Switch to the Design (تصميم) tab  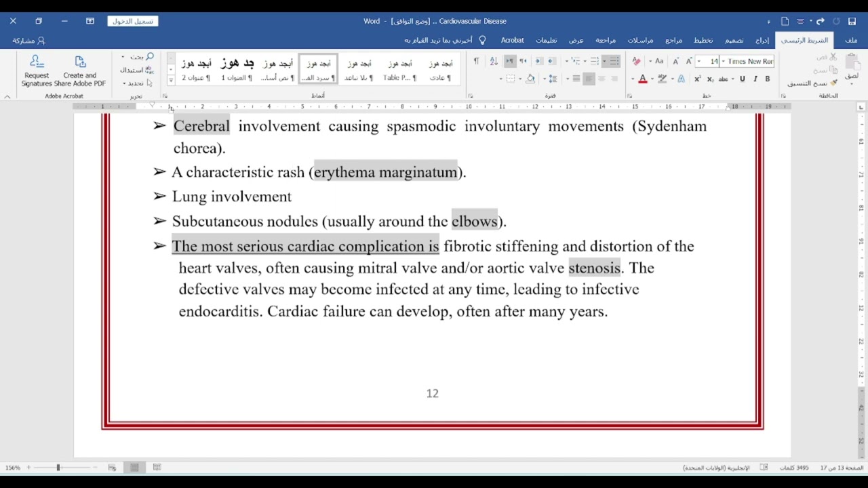[734, 41]
